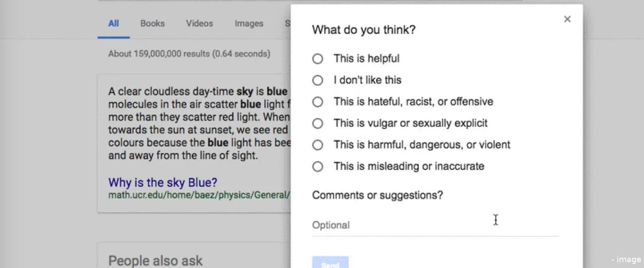The width and height of the screenshot is (644, 268).
Task: Select "This is harmful, dangerous, or violent"
Action: click(318, 144)
